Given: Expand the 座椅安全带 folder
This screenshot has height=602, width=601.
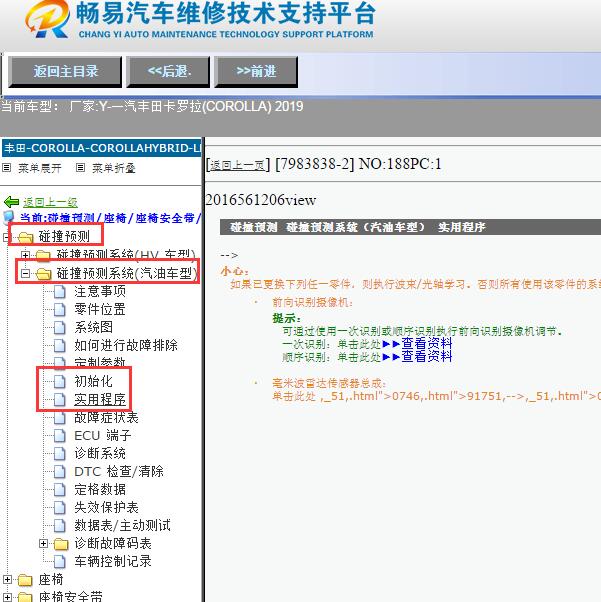Looking at the screenshot, I should [7, 597].
